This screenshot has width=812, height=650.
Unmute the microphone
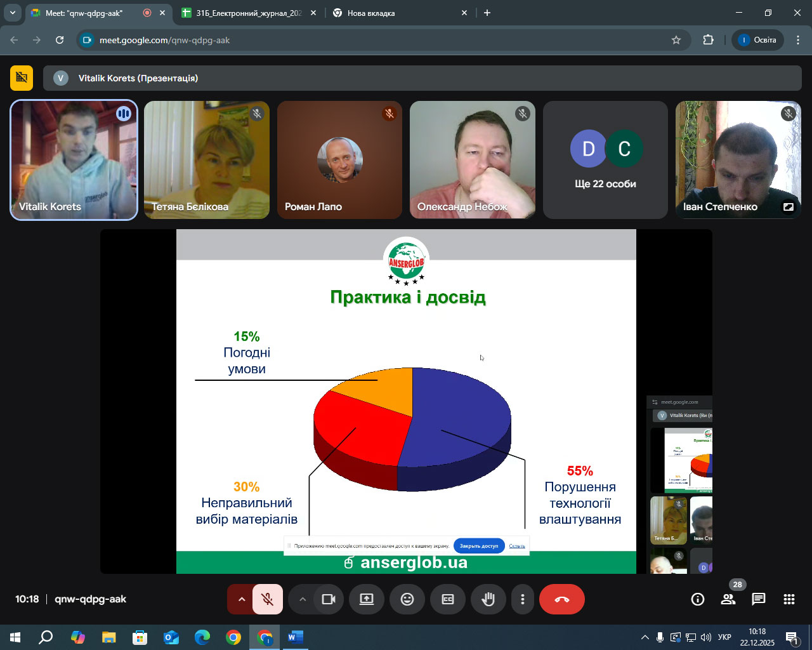tap(268, 599)
